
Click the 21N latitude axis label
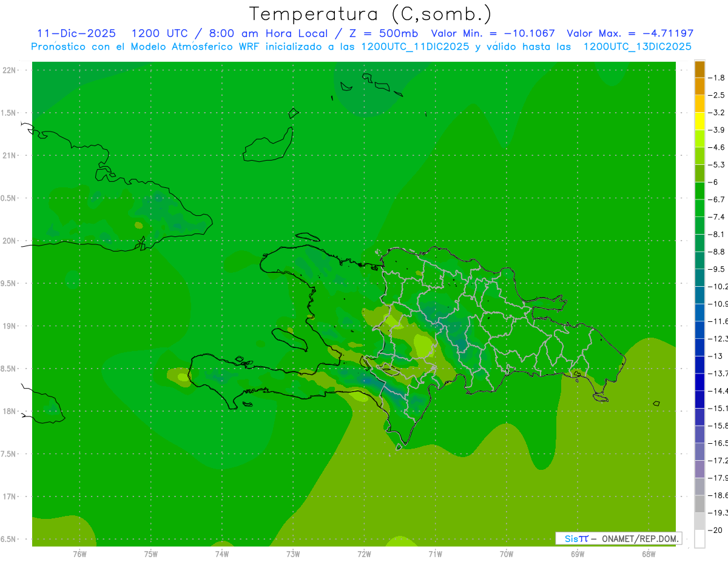click(9, 155)
